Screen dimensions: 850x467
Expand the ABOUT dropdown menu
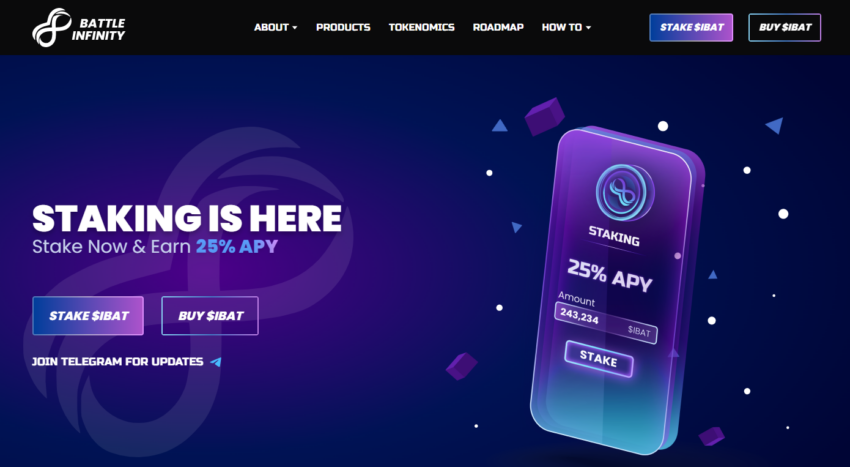point(275,27)
